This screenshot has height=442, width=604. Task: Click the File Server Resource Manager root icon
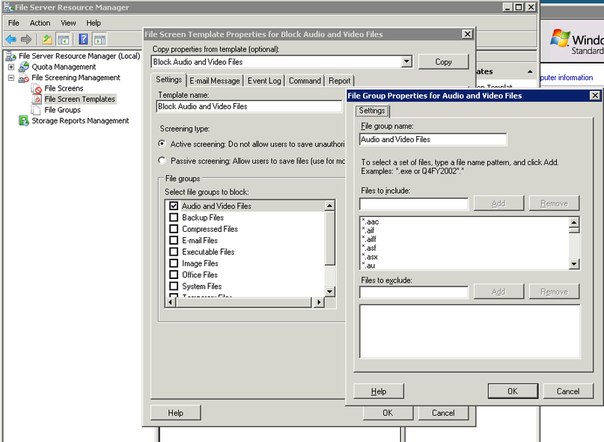(x=11, y=57)
